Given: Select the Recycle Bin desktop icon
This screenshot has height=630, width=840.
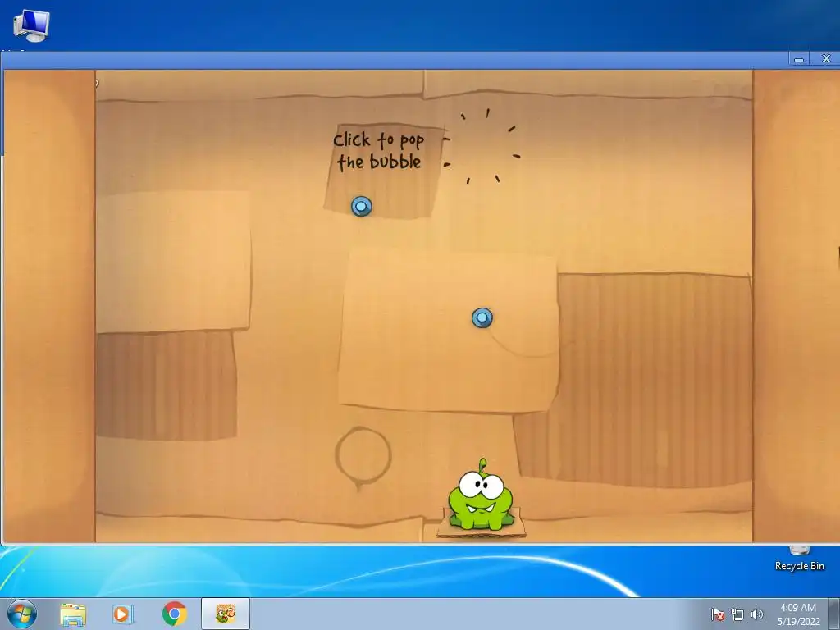Looking at the screenshot, I should 799,559.
